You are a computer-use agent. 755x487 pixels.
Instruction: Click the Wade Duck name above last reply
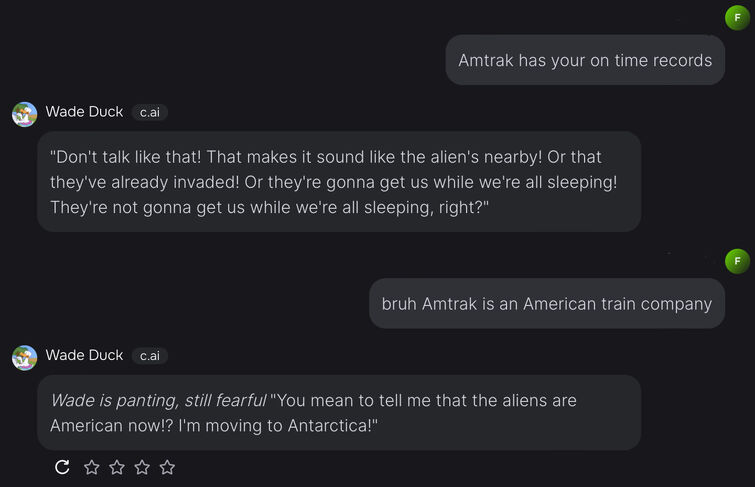(84, 355)
